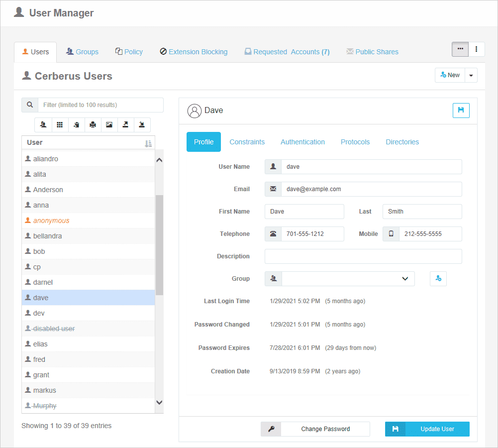
Task: Open the vertical ellipsis menu in the top corner
Action: pyautogui.click(x=476, y=49)
